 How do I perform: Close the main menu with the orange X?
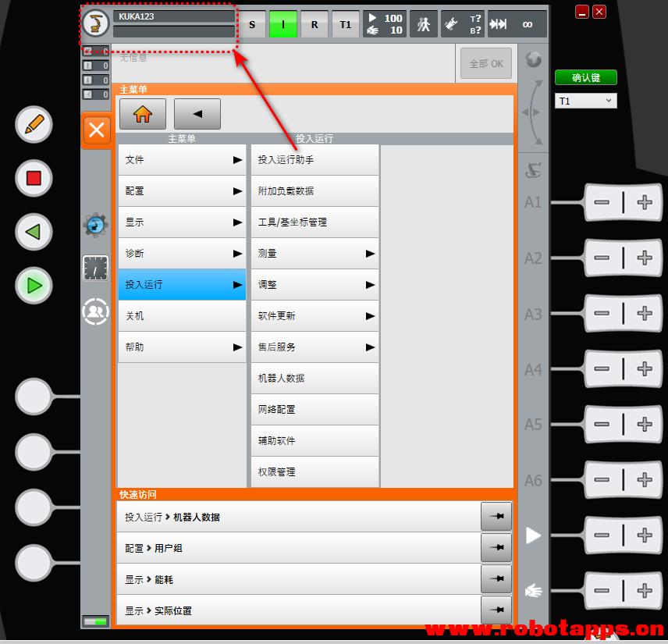click(x=97, y=130)
